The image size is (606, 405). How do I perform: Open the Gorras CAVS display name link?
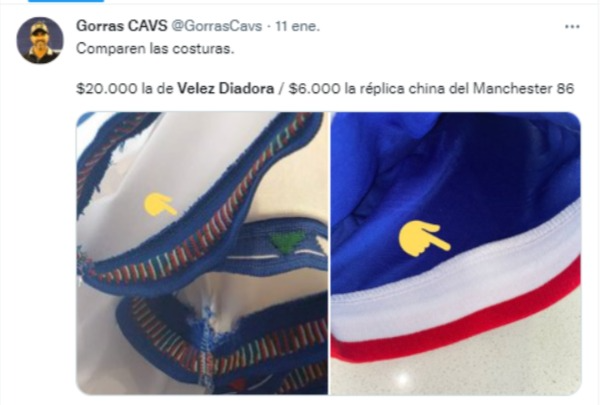click(122, 26)
